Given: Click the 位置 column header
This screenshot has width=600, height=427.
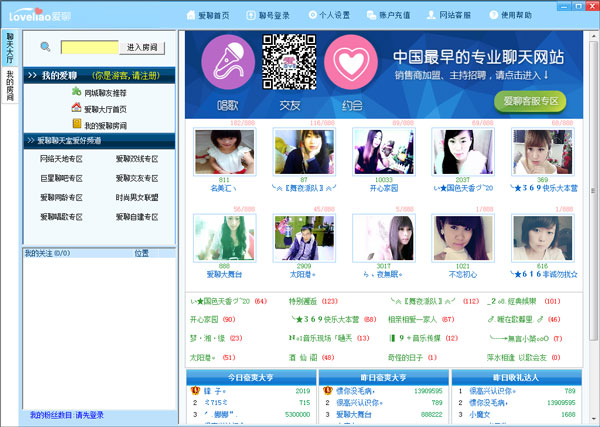Looking at the screenshot, I should (142, 253).
